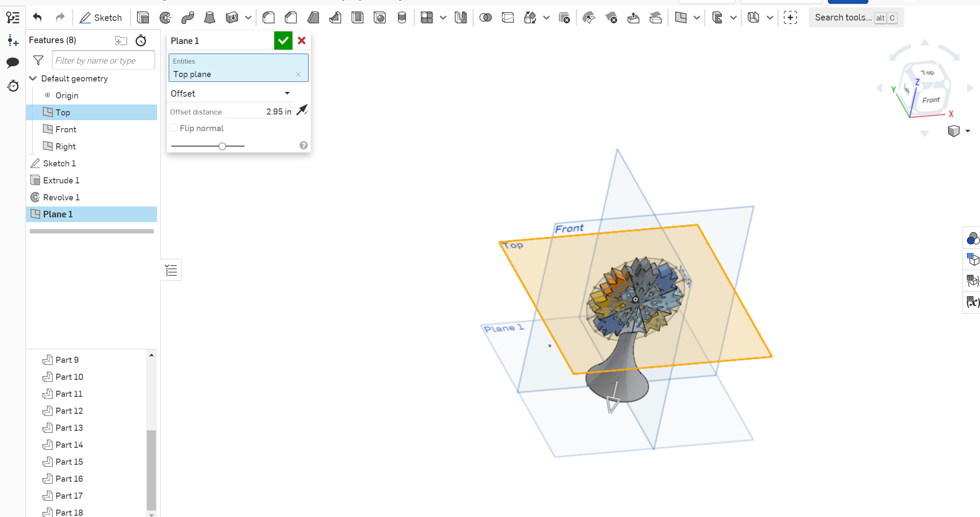
Task: Select the Extrude tool
Action: point(142,17)
